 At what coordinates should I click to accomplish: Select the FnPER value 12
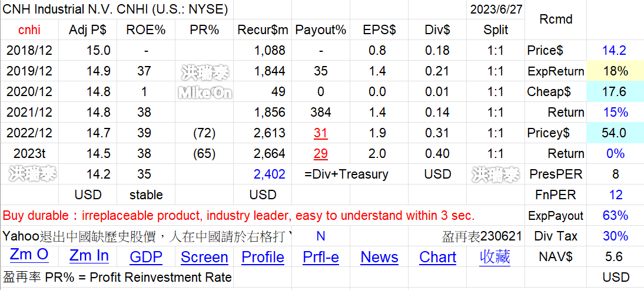click(x=616, y=195)
